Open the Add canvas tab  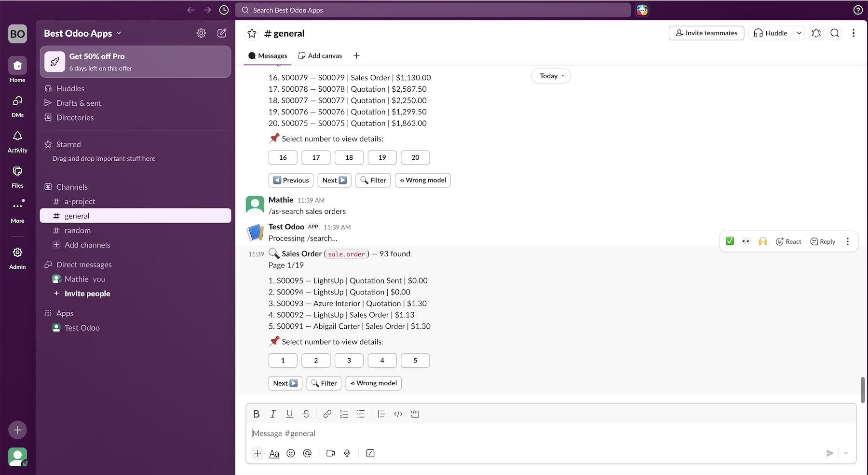[320, 56]
